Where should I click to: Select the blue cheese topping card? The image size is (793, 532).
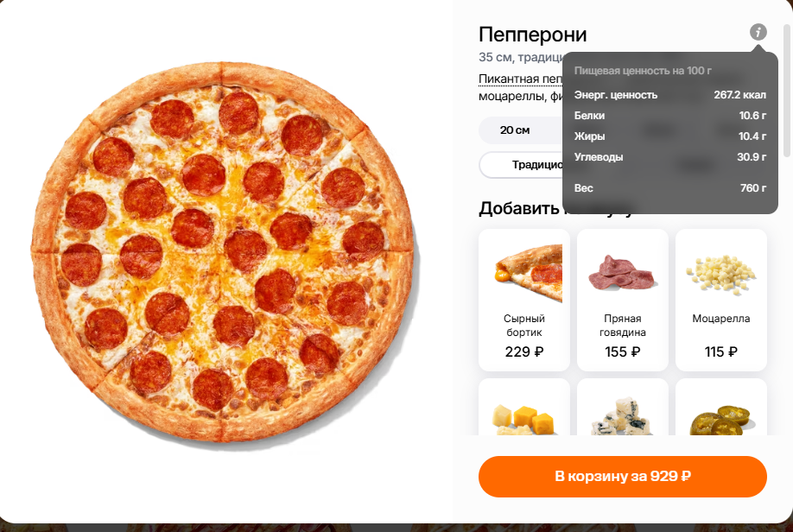click(623, 408)
